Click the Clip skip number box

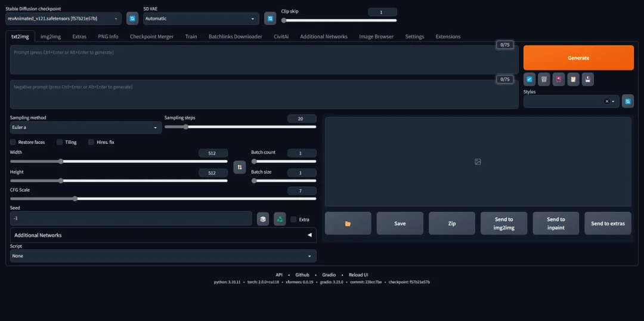point(382,13)
